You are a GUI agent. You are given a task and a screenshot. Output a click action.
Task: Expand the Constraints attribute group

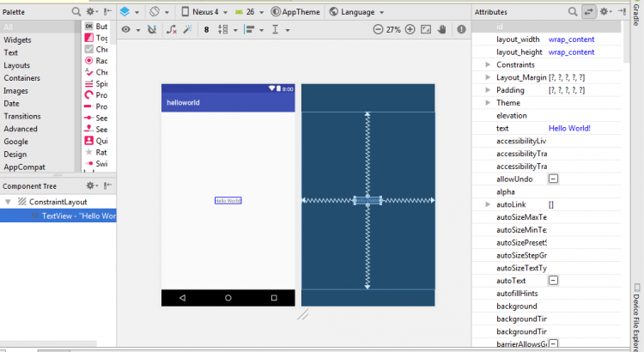[x=488, y=64]
